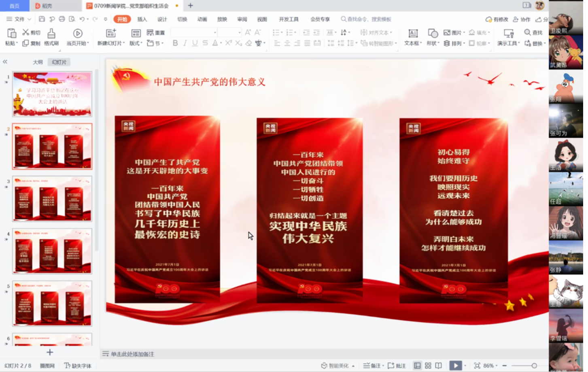Open the zoom percentage 86% dropdown
The height and width of the screenshot is (372, 588).
click(491, 366)
